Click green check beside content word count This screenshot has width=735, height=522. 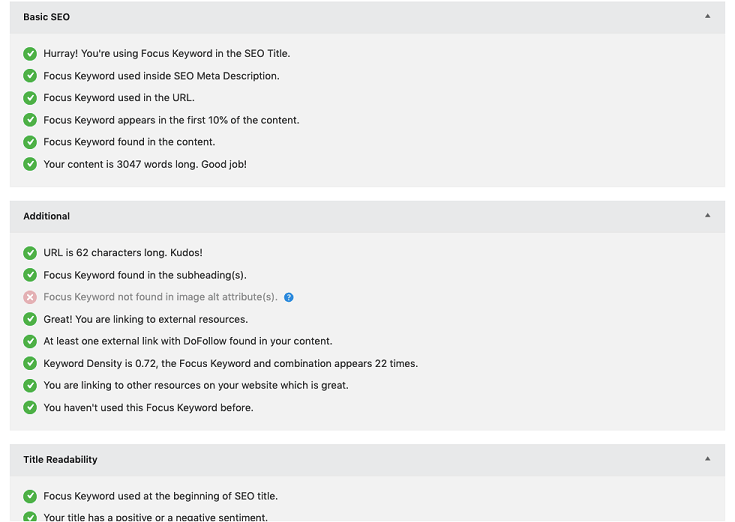click(x=30, y=164)
